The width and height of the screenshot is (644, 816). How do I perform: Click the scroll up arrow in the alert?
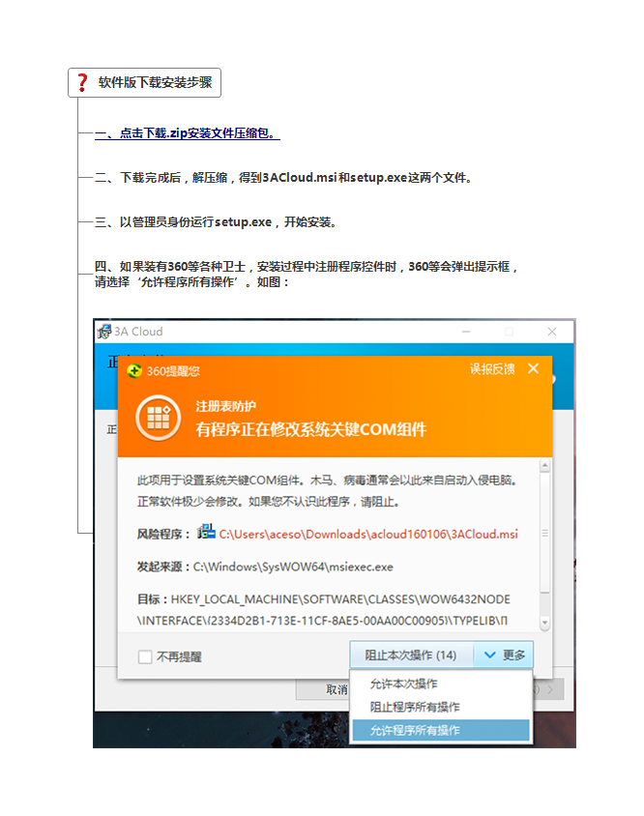(544, 465)
